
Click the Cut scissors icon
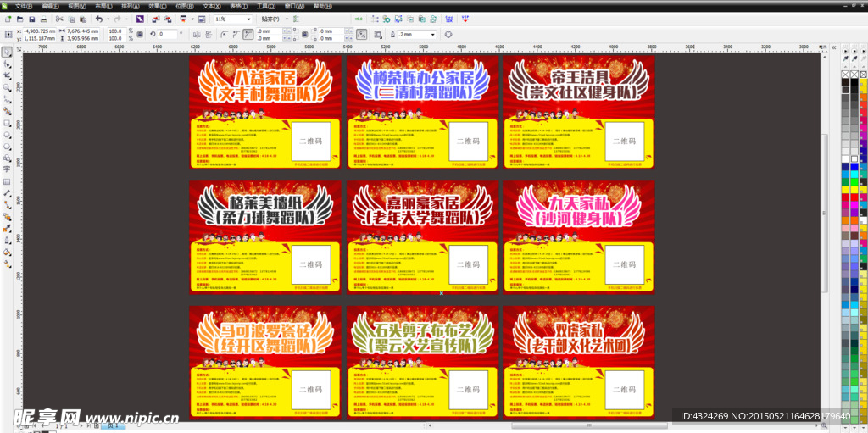pos(59,19)
